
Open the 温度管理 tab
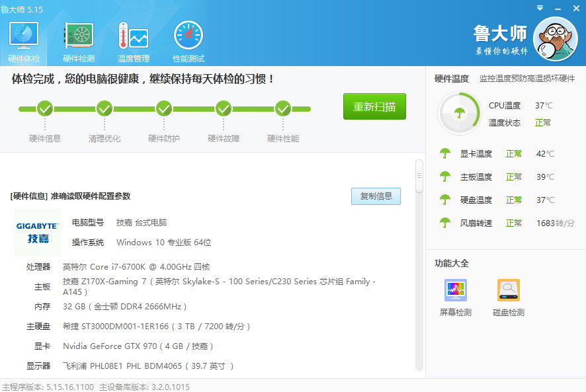click(134, 42)
